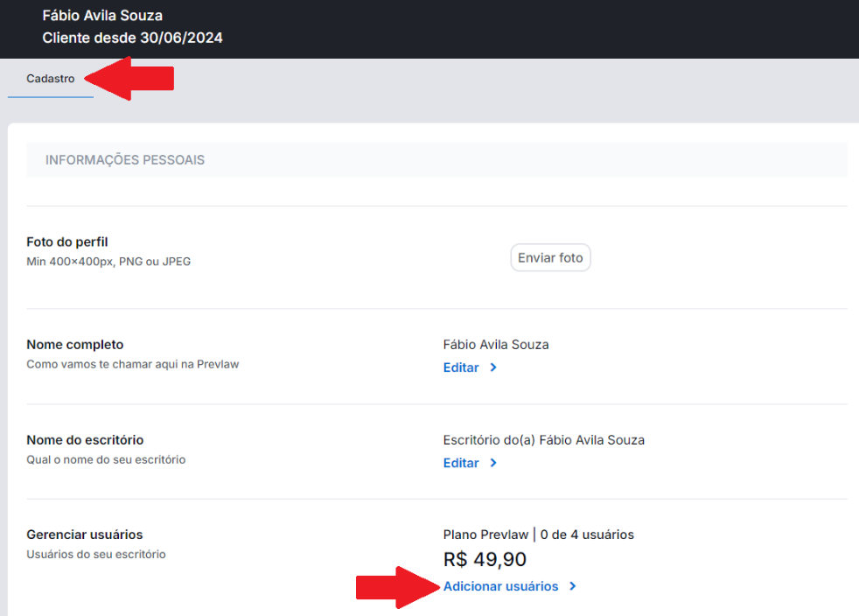
Task: Select 'Usuários do seu escritório' description
Action: 96,555
